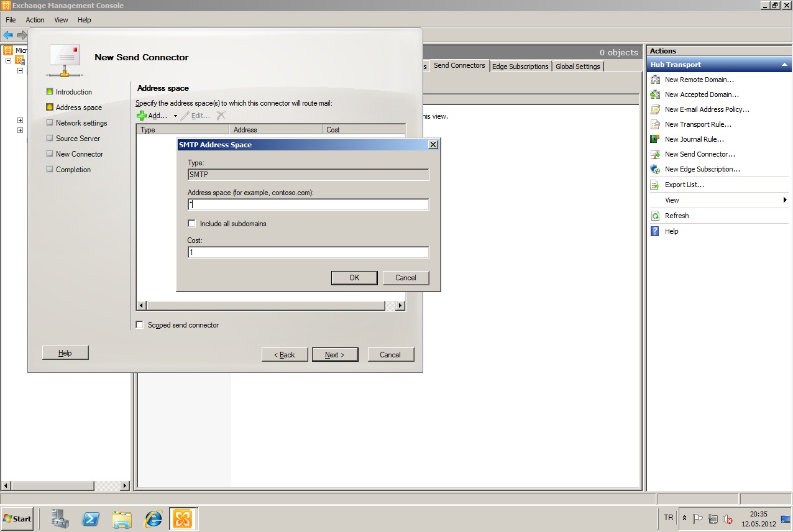Expand the View submenu arrow
Viewport: 793px width, 532px height.
785,200
